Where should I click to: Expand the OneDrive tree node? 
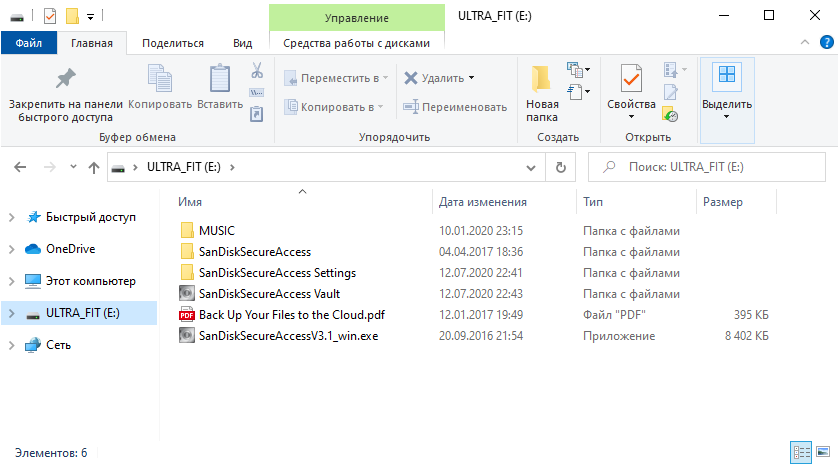pos(11,249)
